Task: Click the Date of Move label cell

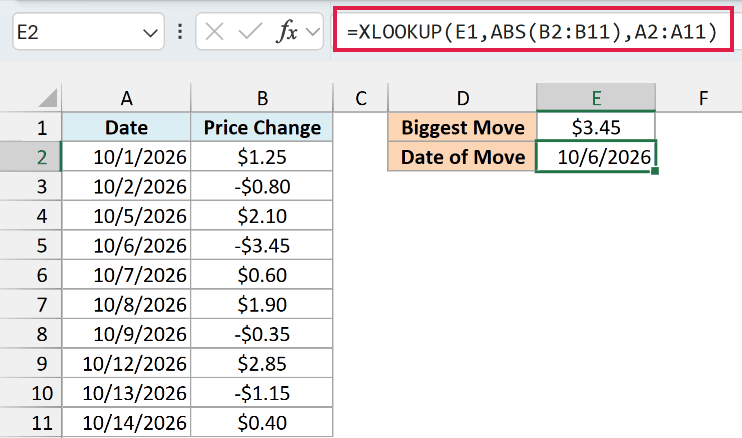Action: coord(462,157)
